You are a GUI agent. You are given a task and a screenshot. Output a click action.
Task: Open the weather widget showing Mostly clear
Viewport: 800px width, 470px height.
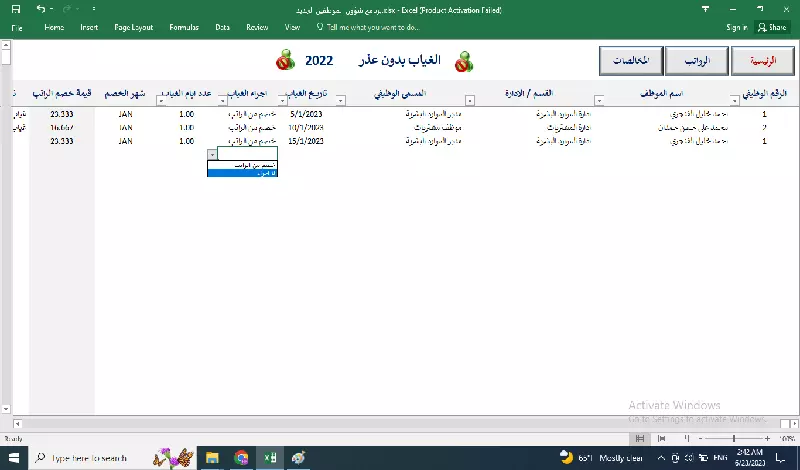(601, 458)
